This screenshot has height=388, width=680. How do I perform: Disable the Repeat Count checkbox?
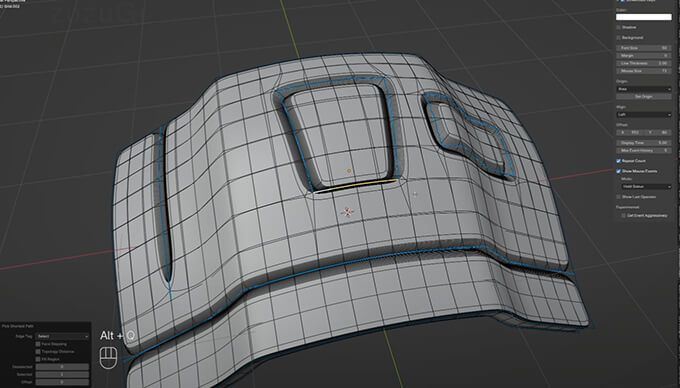click(x=618, y=161)
